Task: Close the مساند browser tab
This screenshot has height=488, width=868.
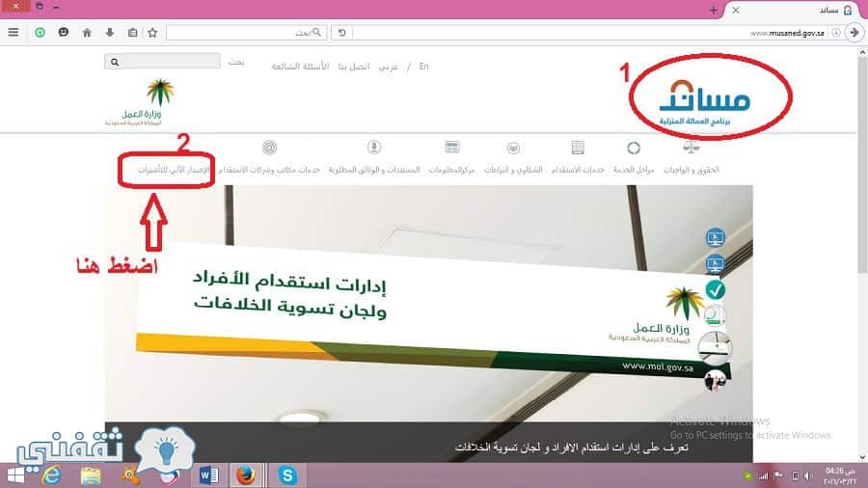Action: pyautogui.click(x=736, y=10)
